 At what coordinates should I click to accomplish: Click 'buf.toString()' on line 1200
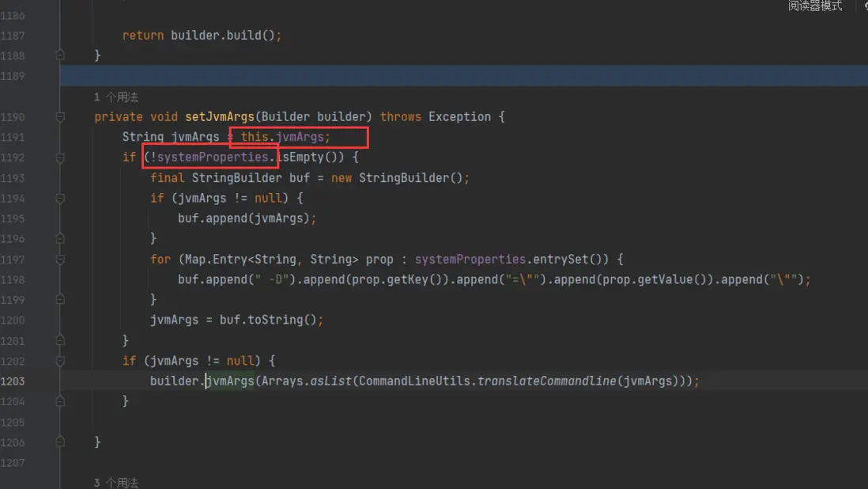click(268, 320)
